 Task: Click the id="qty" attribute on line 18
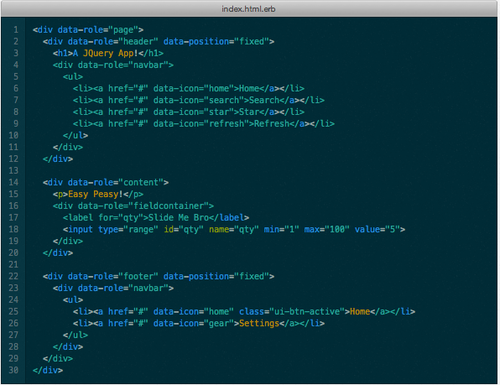click(x=184, y=229)
